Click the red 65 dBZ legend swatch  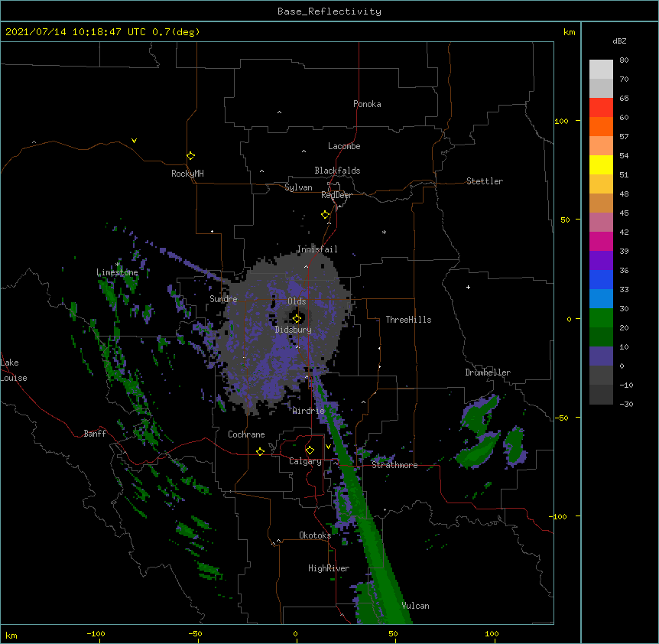tap(601, 107)
